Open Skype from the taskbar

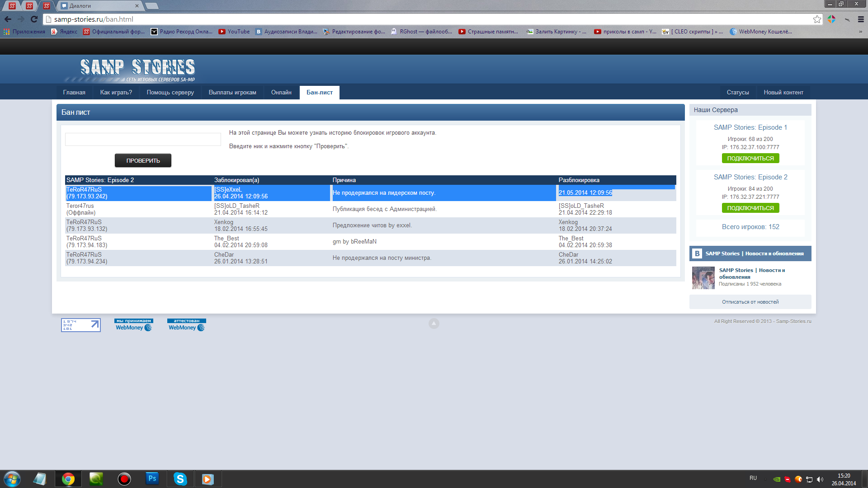coord(180,479)
